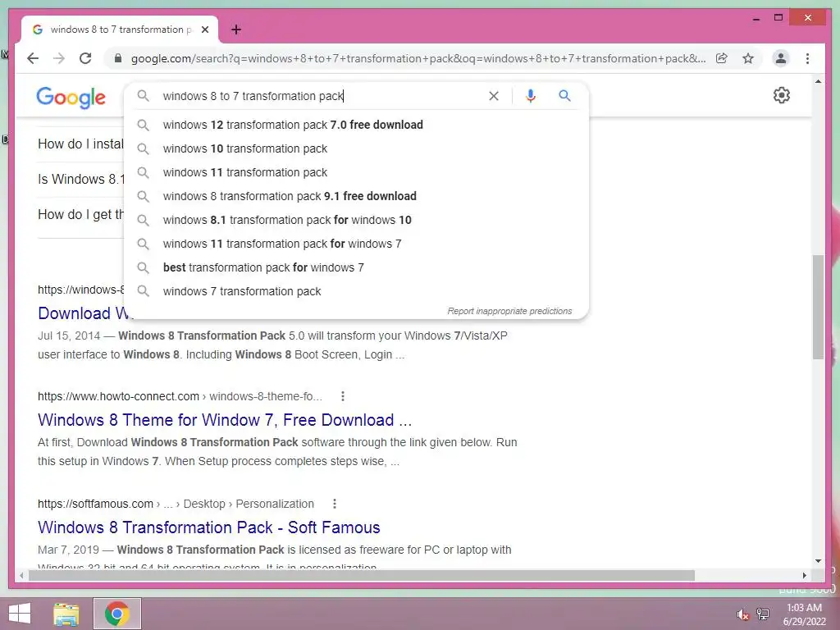The image size is (840, 630).
Task: Choose suggestion 'windows 7 transformation pack'
Action: [x=356, y=291]
